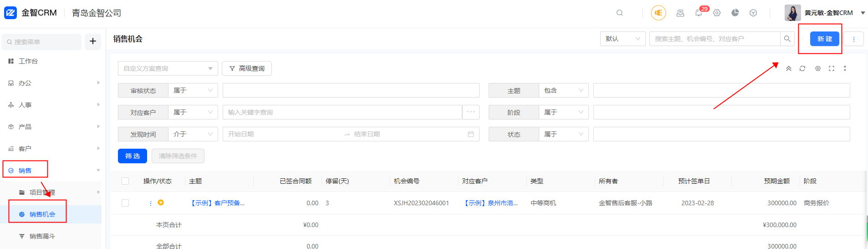The image size is (868, 249).
Task: Click the orange status play icon in the 【示例】客户预备... row
Action: 161,202
